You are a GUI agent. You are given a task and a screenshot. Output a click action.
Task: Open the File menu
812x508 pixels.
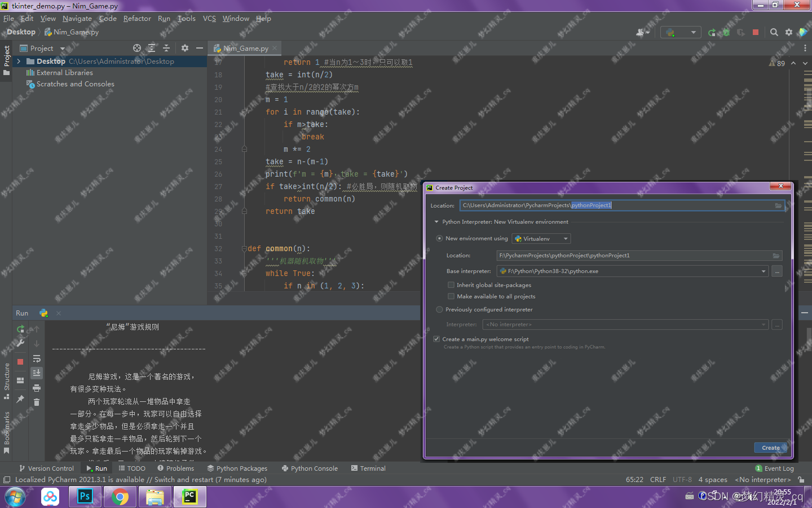tap(8, 18)
